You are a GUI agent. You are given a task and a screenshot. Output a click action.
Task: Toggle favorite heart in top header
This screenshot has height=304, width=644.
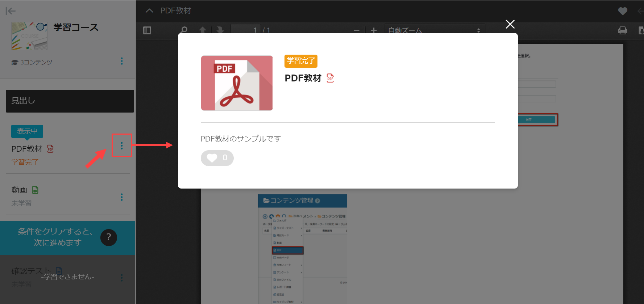[x=622, y=11]
